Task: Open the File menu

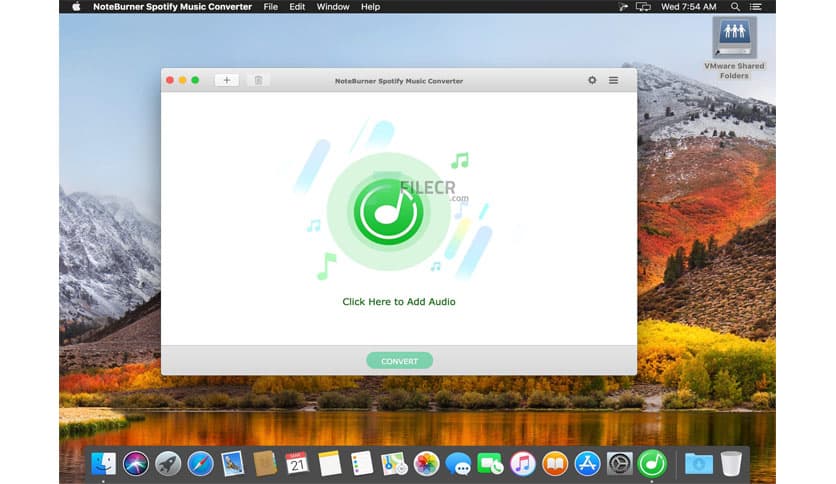Action: click(271, 6)
